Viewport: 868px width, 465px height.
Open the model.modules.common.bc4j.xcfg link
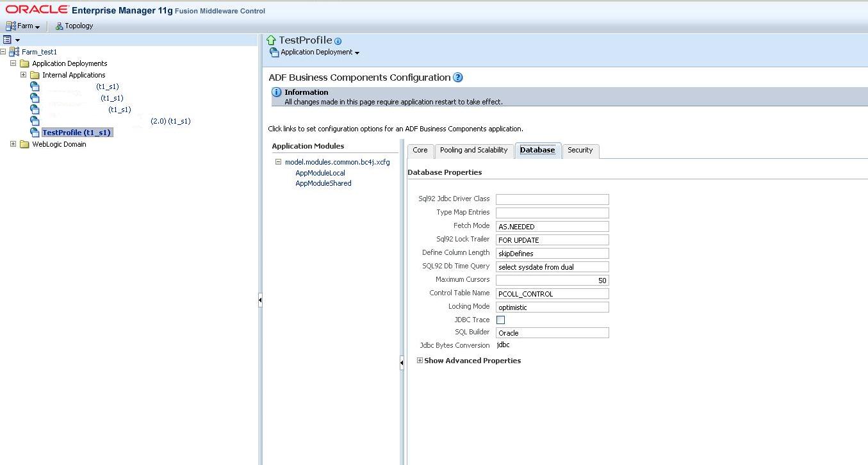pyautogui.click(x=337, y=162)
